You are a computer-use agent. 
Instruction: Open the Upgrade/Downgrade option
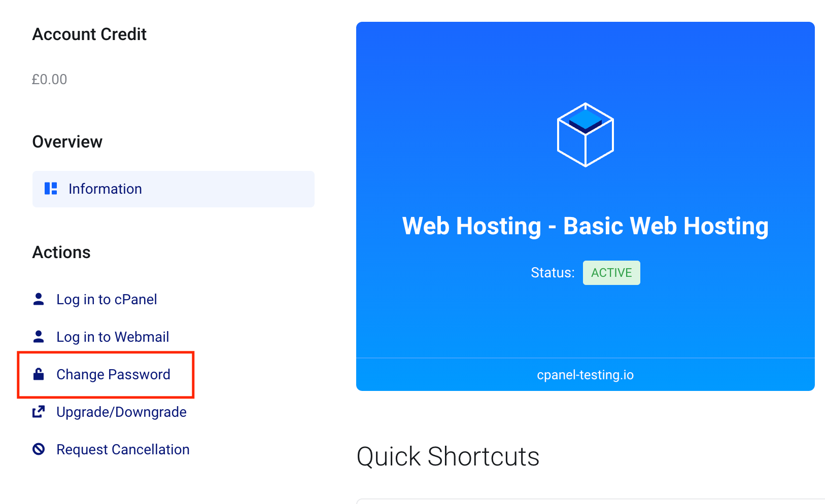(121, 412)
